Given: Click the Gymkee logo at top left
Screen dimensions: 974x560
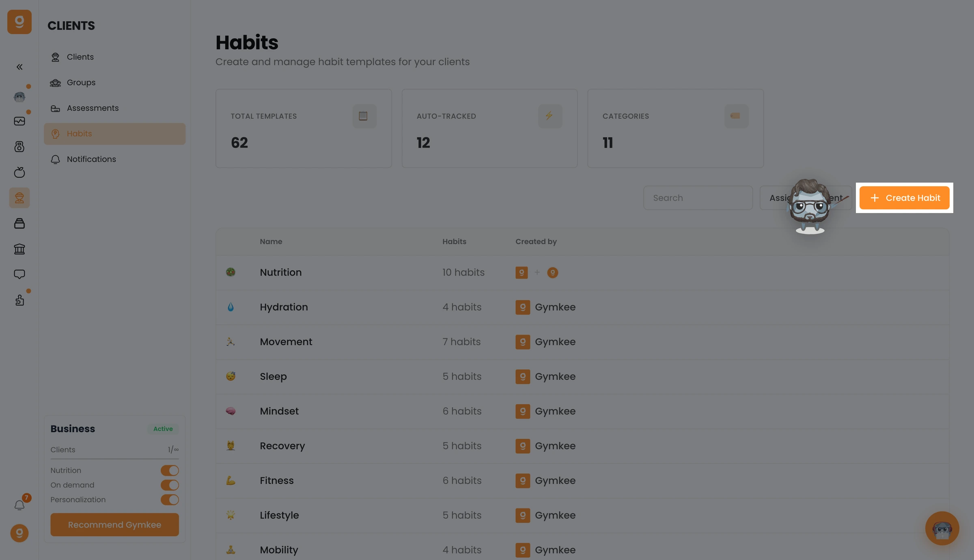Looking at the screenshot, I should [19, 22].
